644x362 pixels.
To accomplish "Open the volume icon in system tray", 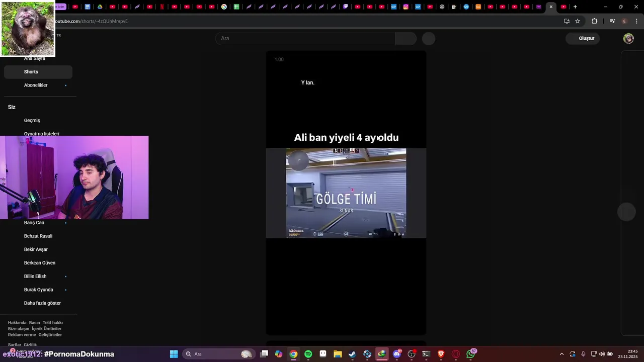I will click(602, 354).
